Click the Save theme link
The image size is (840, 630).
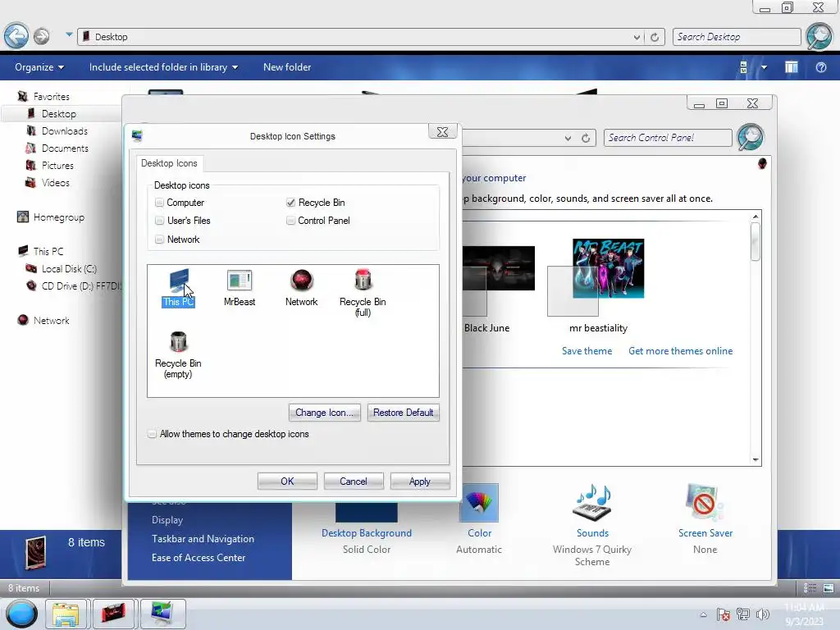[587, 351]
